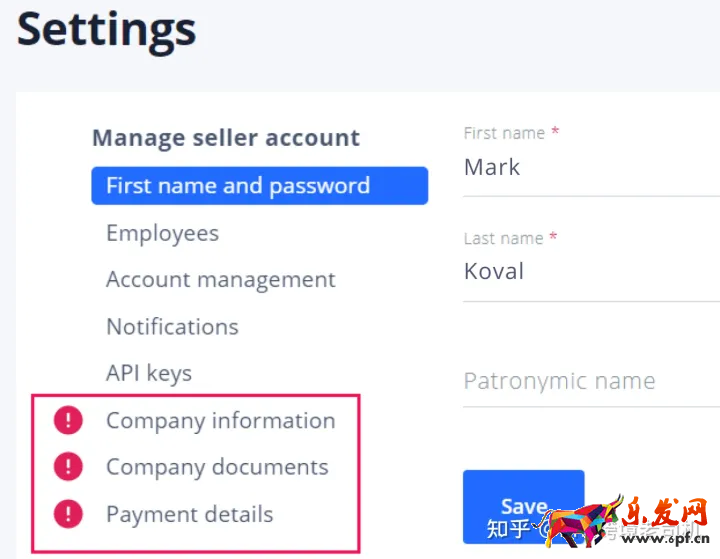Open the API keys section
Viewport: 720px width, 559px height.
coord(149,374)
